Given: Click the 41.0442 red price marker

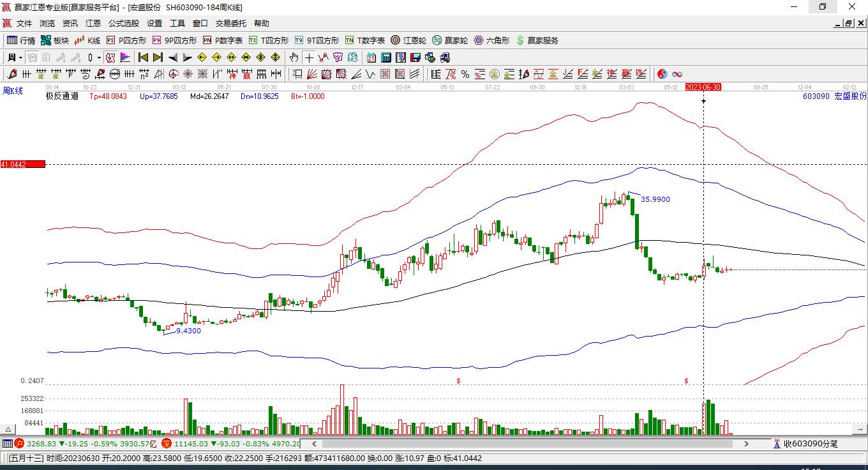Looking at the screenshot, I should coord(23,165).
